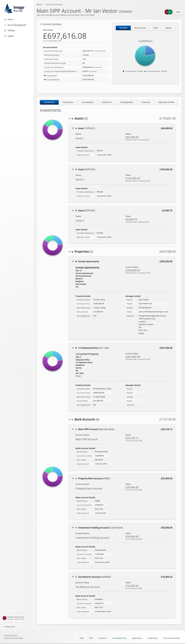Image resolution: width=185 pixels, height=644 pixels.
Task: Open the Adviser tab
Action: click(x=169, y=28)
